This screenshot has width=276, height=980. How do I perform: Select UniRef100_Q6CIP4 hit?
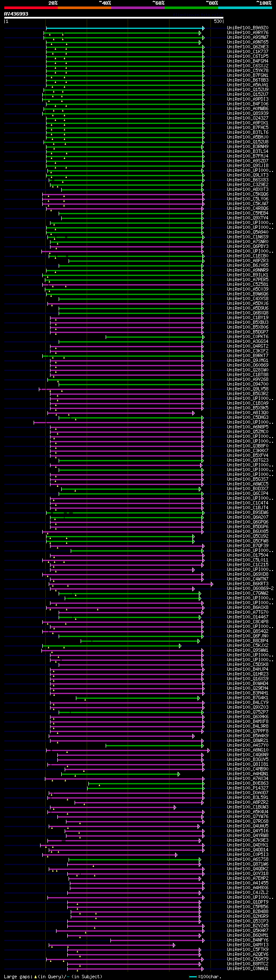(248, 494)
